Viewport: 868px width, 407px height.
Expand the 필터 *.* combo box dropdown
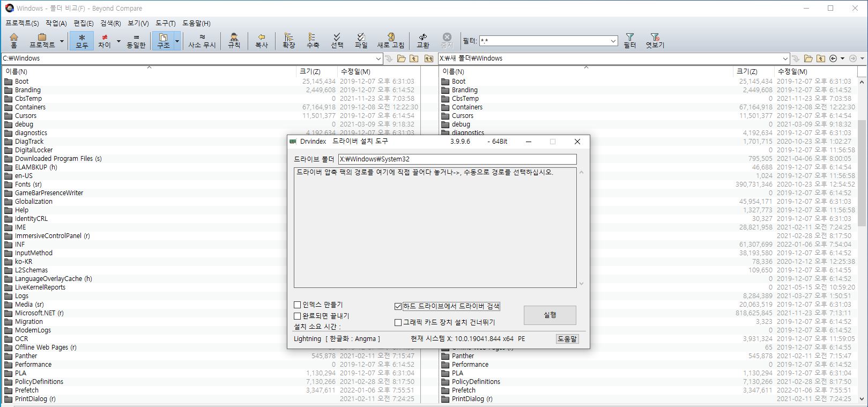[613, 41]
